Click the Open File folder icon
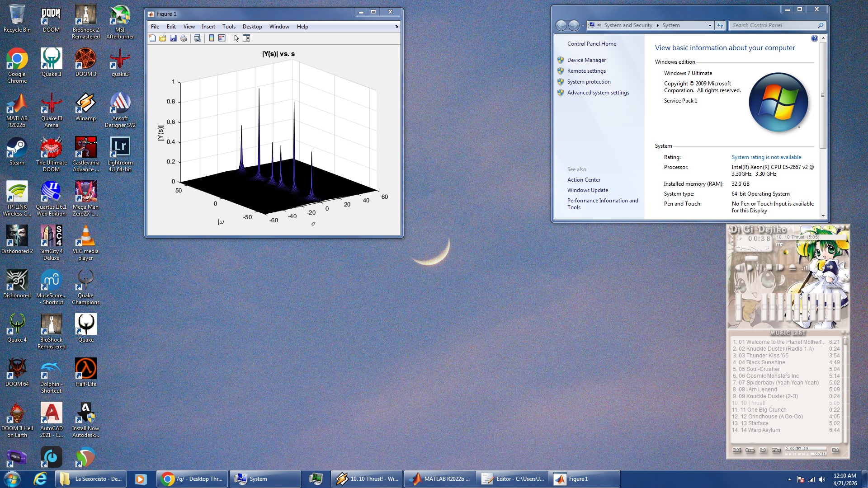The image size is (868, 488). (x=163, y=38)
